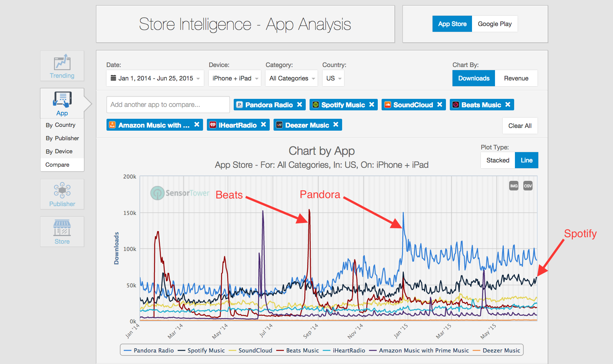Image resolution: width=613 pixels, height=364 pixels.
Task: Open the Country dropdown US
Action: click(x=333, y=78)
